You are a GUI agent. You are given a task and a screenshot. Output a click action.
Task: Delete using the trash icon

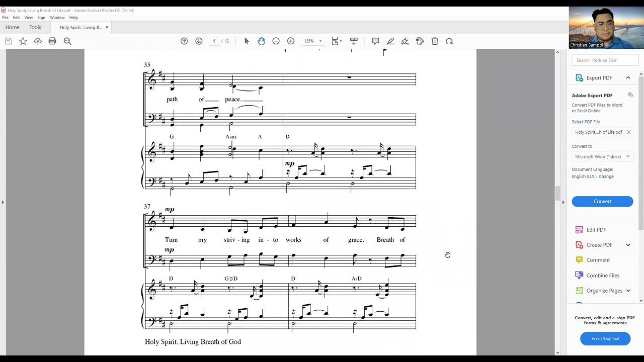click(x=435, y=41)
